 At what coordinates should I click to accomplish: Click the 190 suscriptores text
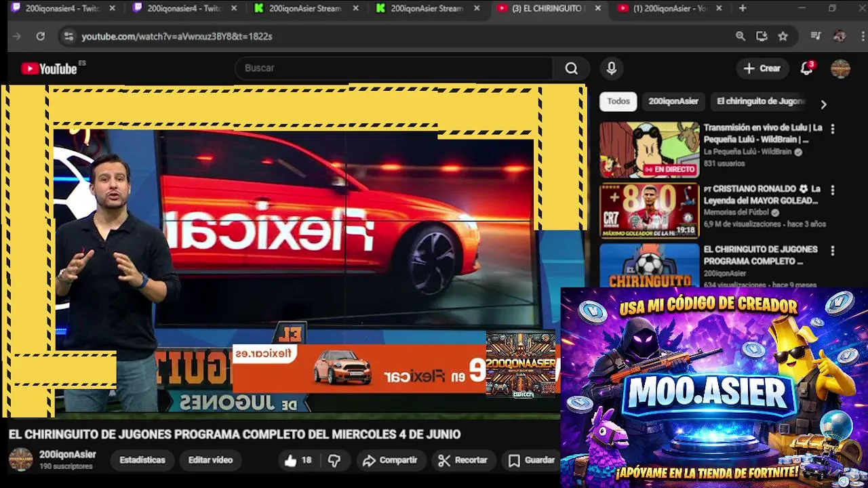[x=66, y=466]
